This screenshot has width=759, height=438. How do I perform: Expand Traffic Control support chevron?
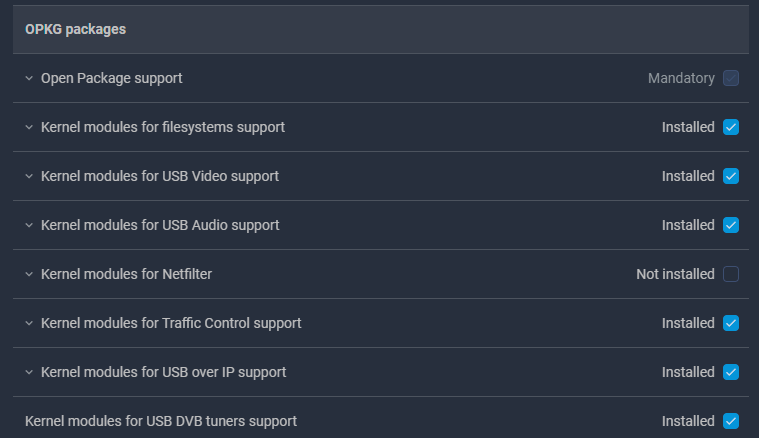(x=29, y=323)
